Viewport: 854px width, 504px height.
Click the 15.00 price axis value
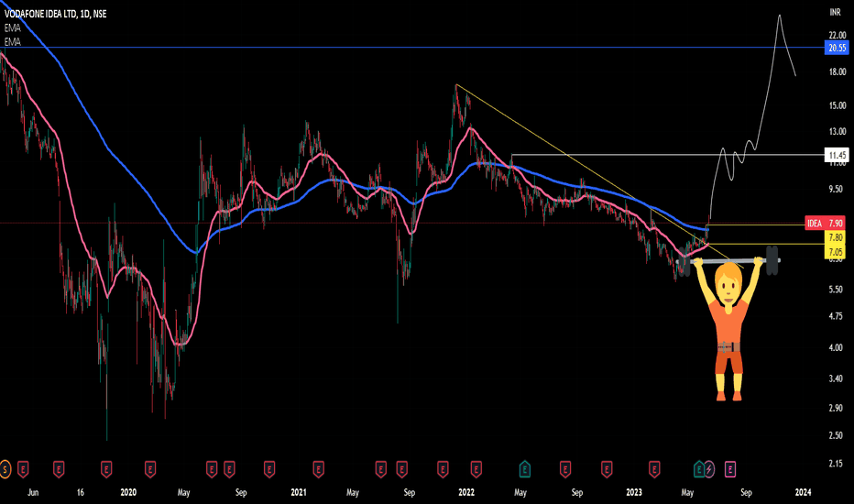[838, 105]
